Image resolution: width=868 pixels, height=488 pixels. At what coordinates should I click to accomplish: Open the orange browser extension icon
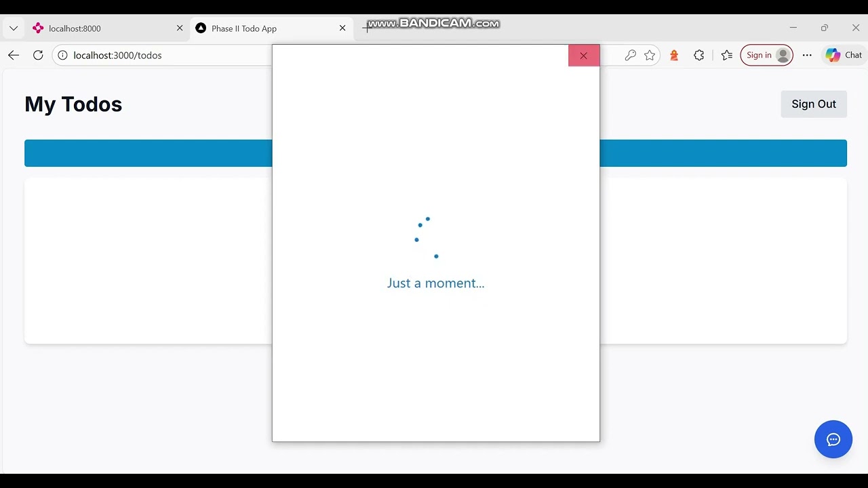tap(674, 56)
